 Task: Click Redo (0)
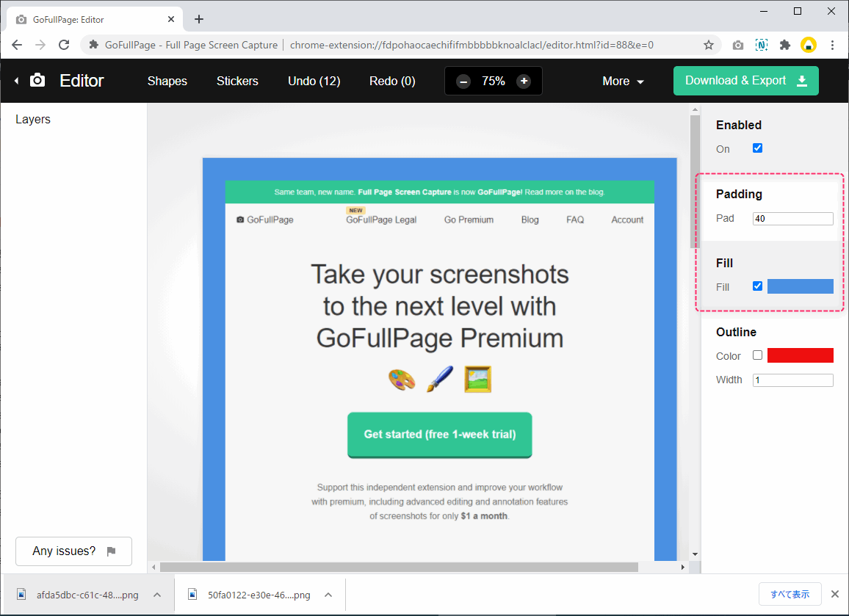pos(392,81)
